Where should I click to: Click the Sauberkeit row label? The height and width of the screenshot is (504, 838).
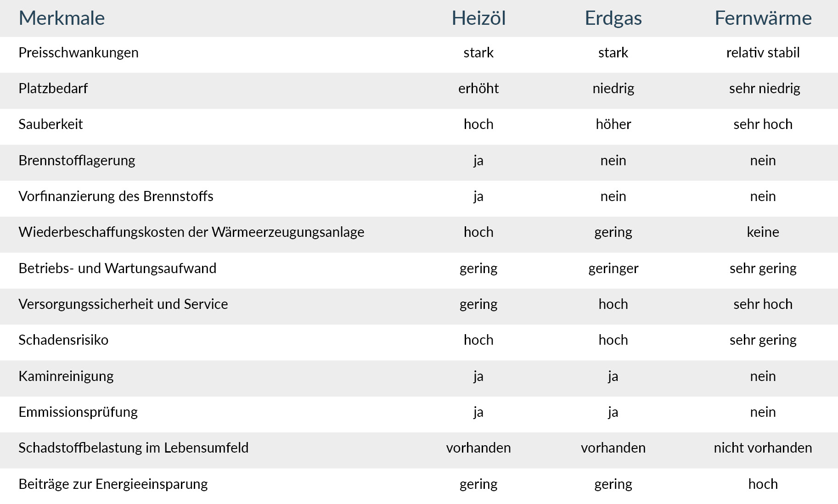[x=51, y=124]
